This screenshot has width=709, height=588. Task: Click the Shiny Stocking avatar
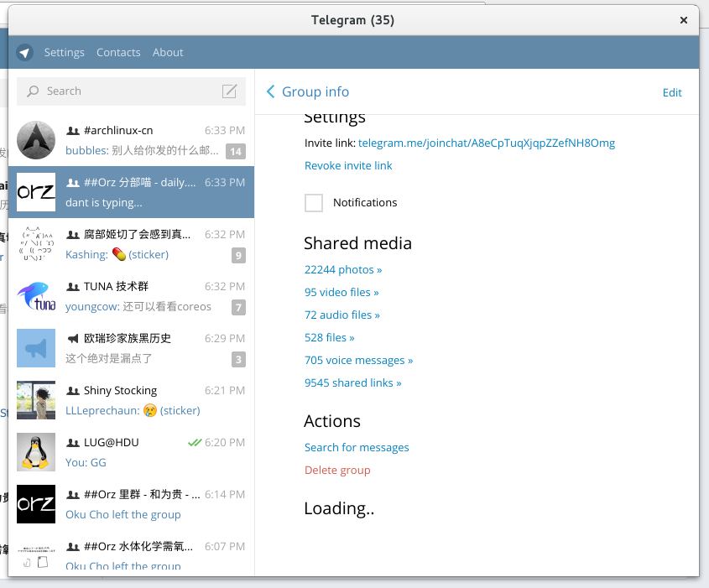pyautogui.click(x=36, y=400)
